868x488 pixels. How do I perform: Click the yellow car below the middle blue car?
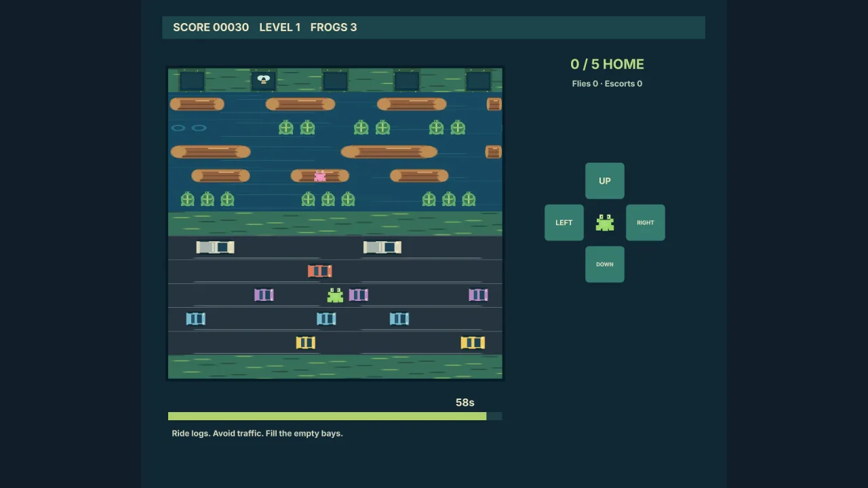click(x=305, y=343)
